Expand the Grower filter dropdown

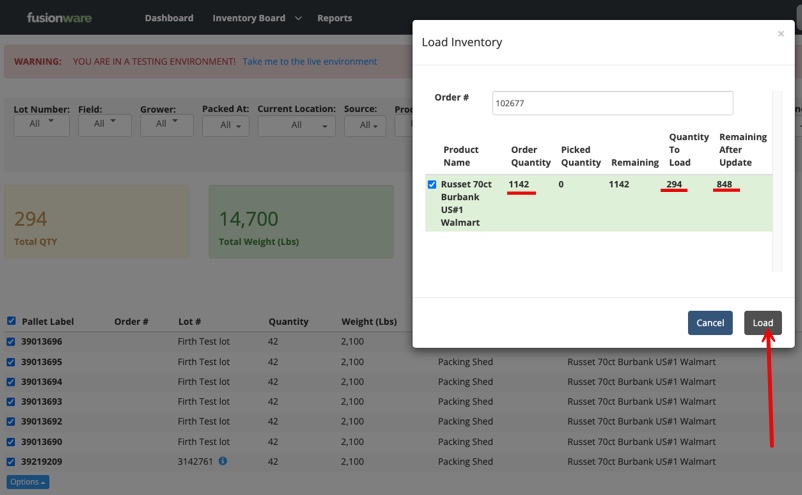(167, 124)
